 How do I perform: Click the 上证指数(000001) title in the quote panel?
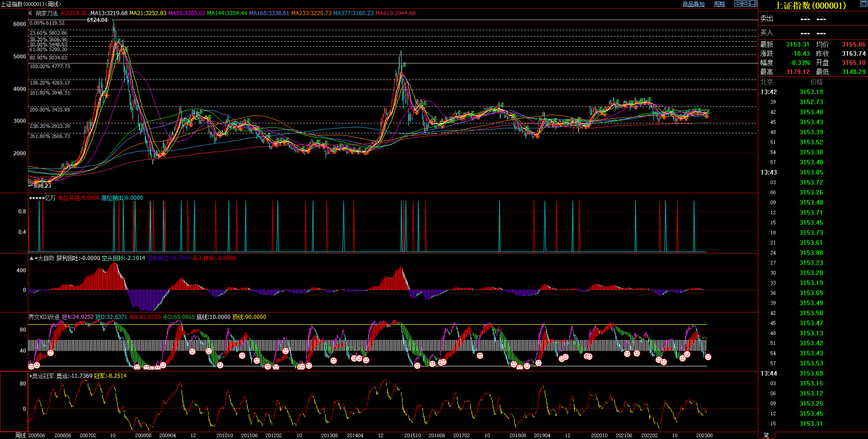[x=810, y=5]
